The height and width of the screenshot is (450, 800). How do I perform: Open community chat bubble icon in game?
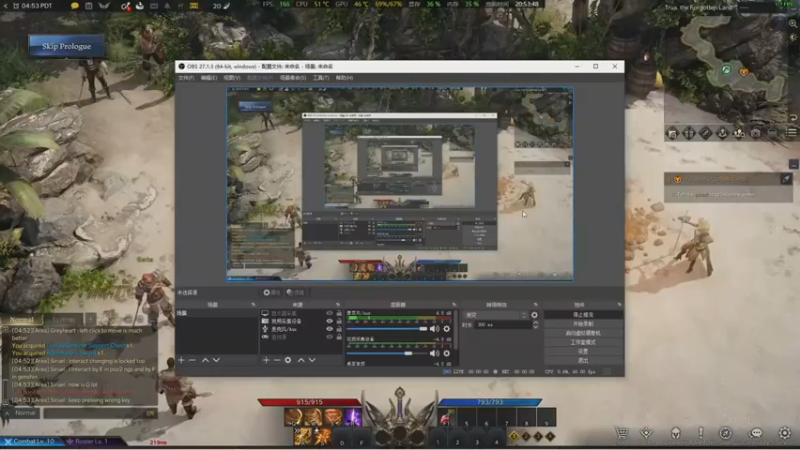[756, 433]
